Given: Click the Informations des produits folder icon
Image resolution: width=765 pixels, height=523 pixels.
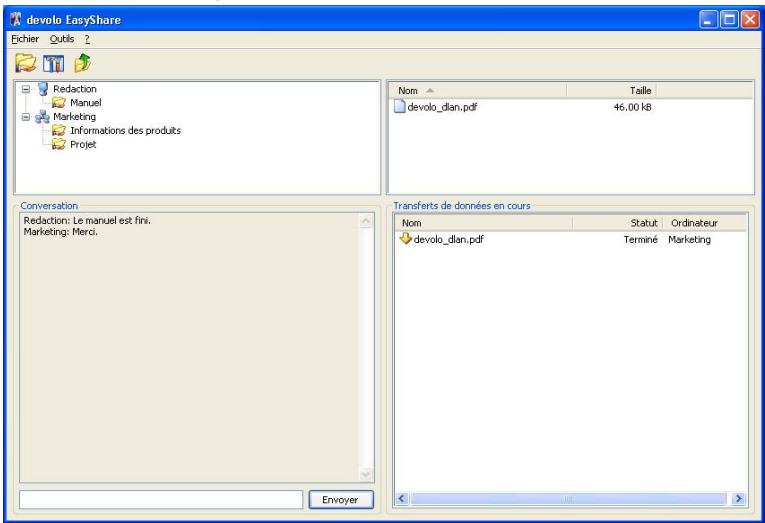Looking at the screenshot, I should [59, 130].
